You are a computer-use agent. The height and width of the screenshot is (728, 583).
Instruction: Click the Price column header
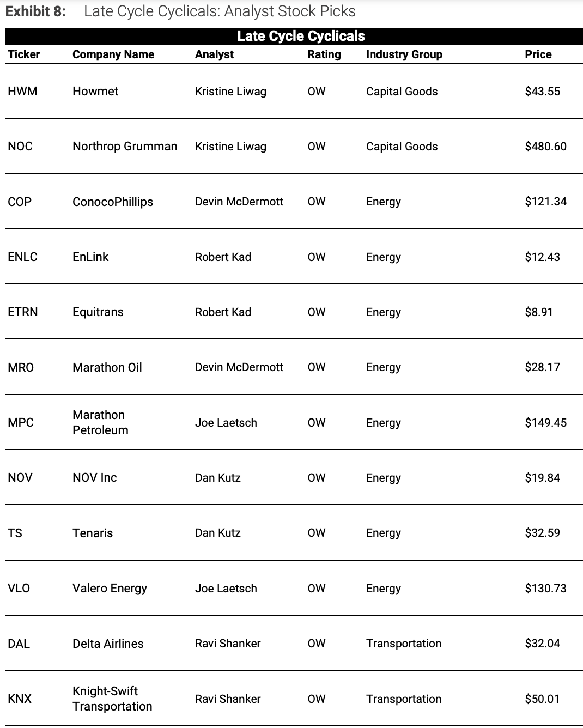pos(538,54)
